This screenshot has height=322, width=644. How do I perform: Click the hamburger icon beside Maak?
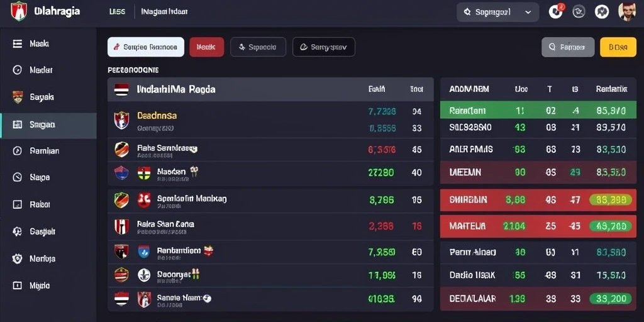17,43
